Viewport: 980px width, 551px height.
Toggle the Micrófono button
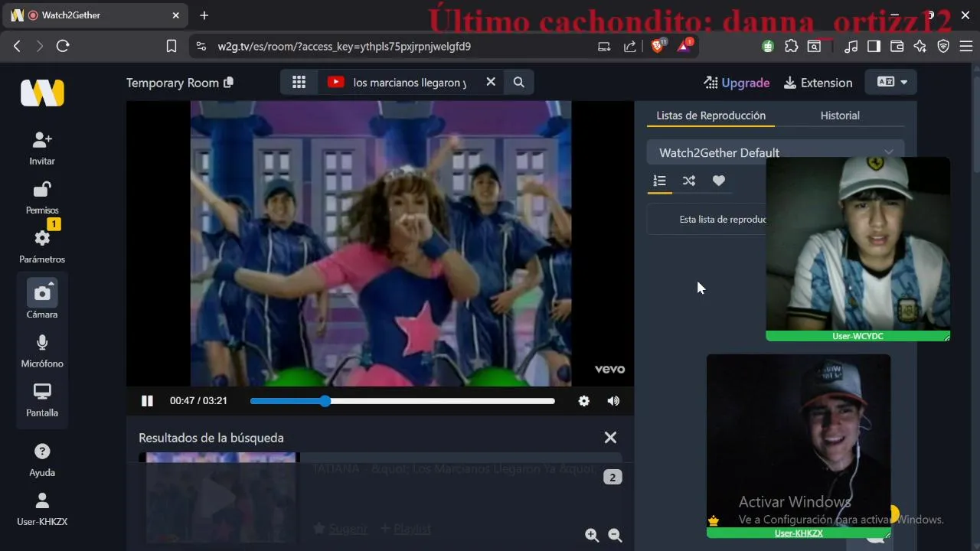click(42, 342)
